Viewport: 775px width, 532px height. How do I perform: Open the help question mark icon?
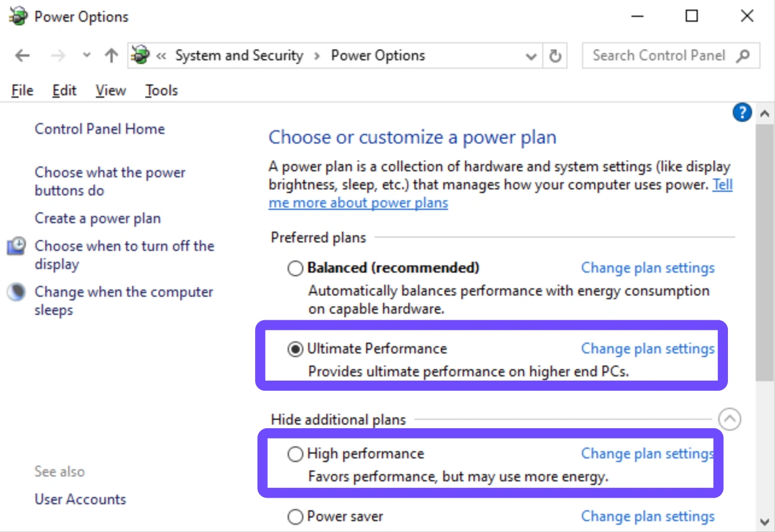(x=742, y=112)
